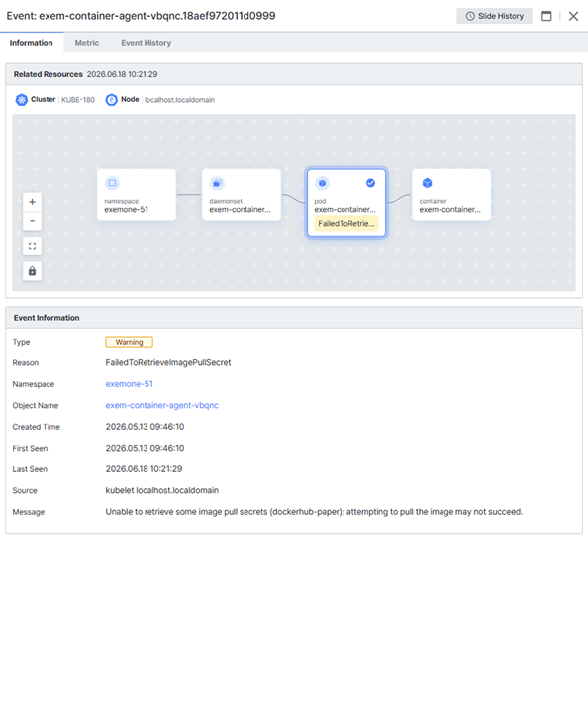Image resolution: width=588 pixels, height=706 pixels.
Task: Fit the resource map to view
Action: pyautogui.click(x=32, y=246)
